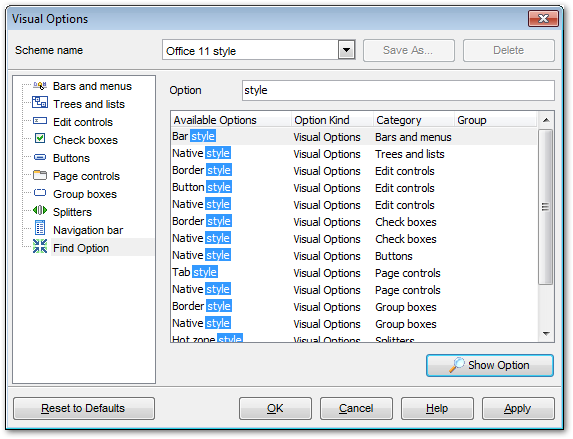This screenshot has width=573, height=439.
Task: Select Native style for Trees and lists
Action: [x=354, y=154]
